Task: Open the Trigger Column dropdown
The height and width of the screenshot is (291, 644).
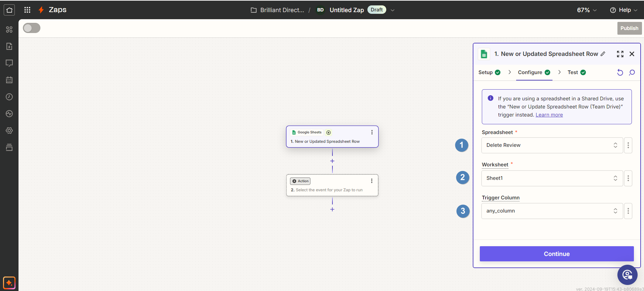Action: pos(552,211)
